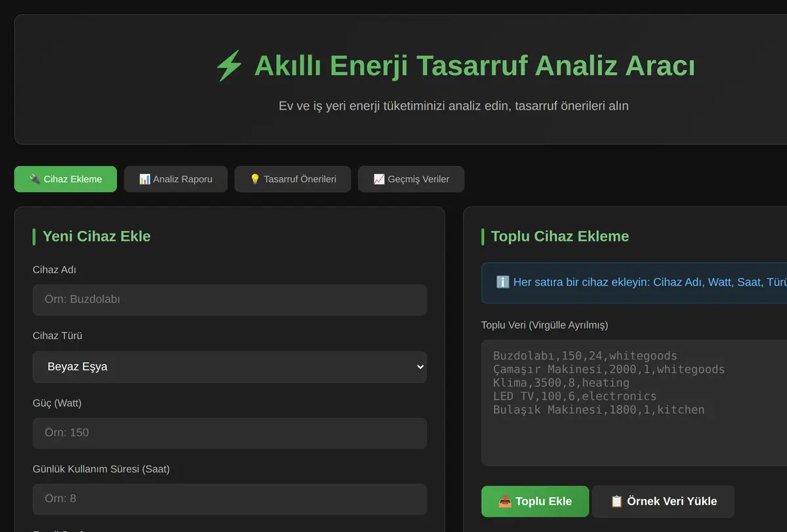This screenshot has width=787, height=532.
Task: Click the Cihaz Adı input field
Action: click(230, 300)
